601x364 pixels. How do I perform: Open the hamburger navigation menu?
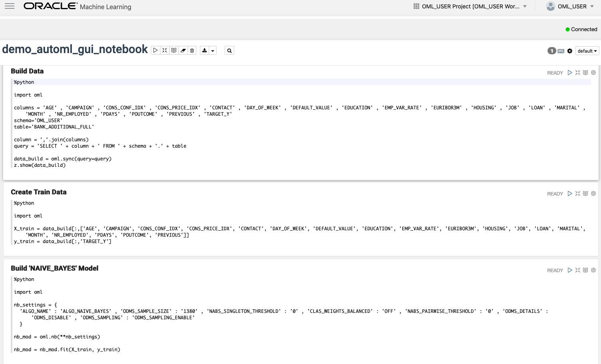pos(9,6)
